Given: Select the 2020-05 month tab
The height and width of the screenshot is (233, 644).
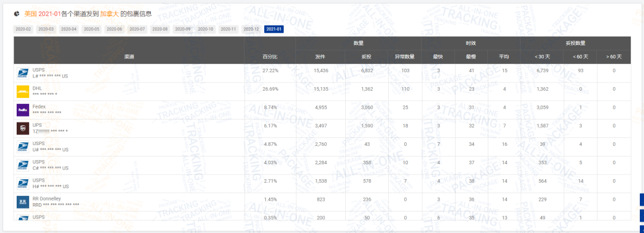Looking at the screenshot, I should (92, 29).
